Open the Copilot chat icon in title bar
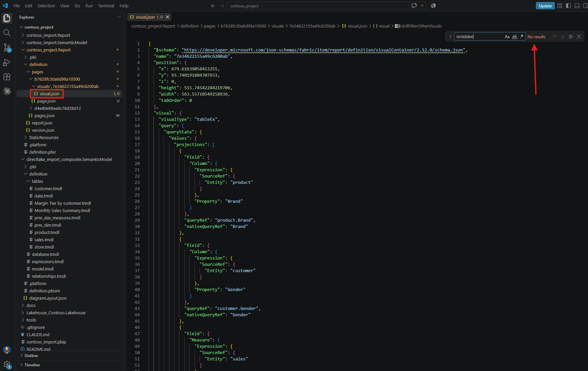The width and height of the screenshot is (588, 371). pyautogui.click(x=414, y=6)
